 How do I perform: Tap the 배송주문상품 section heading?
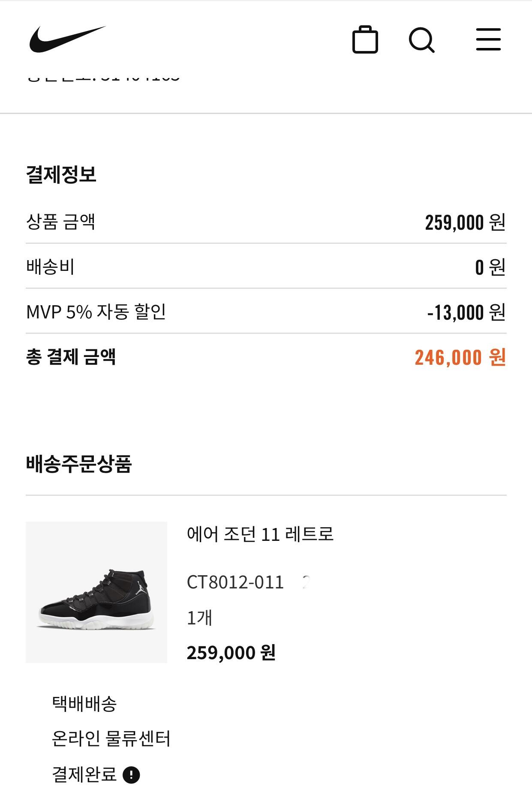click(x=79, y=464)
